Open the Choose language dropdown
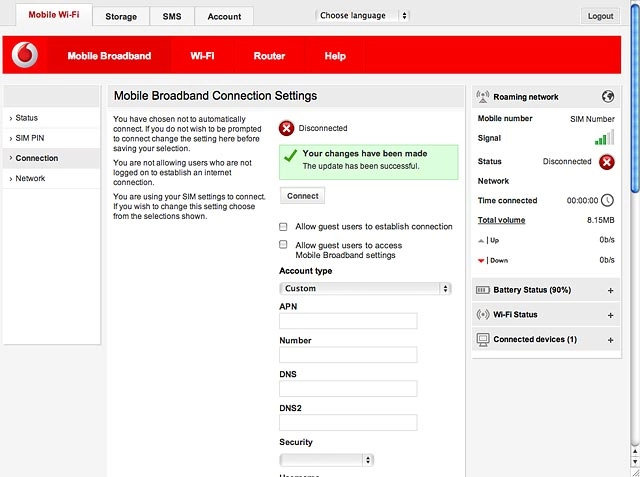 [362, 16]
